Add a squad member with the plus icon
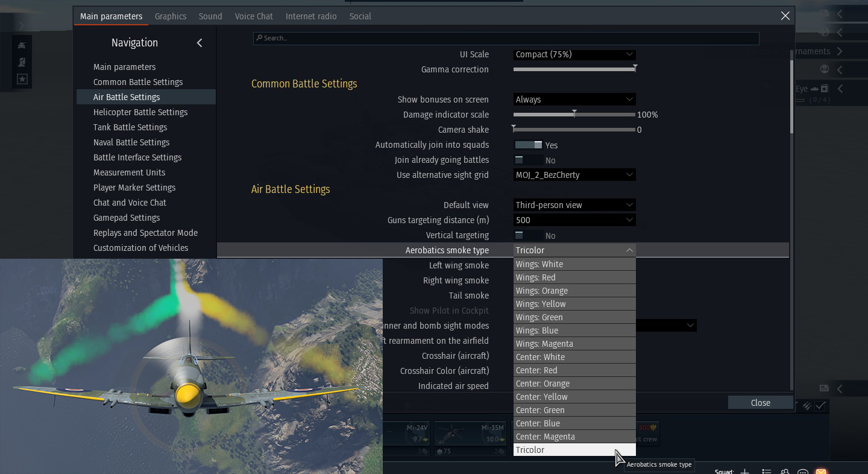This screenshot has height=474, width=868. (745, 471)
